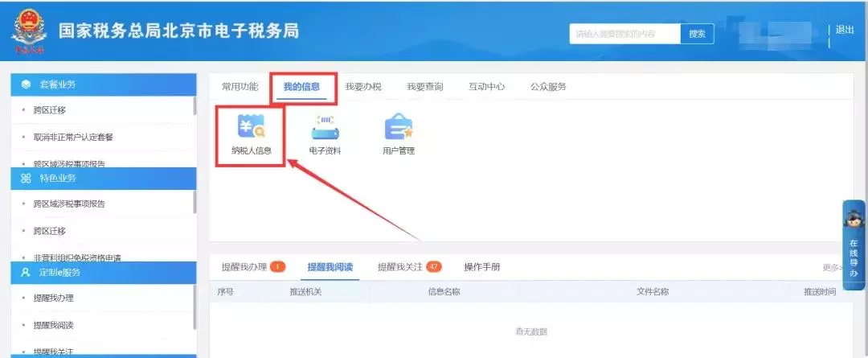Viewport: 868px width, 358px height.
Task: Open the 在线导办 assistant widget
Action: pos(854,245)
